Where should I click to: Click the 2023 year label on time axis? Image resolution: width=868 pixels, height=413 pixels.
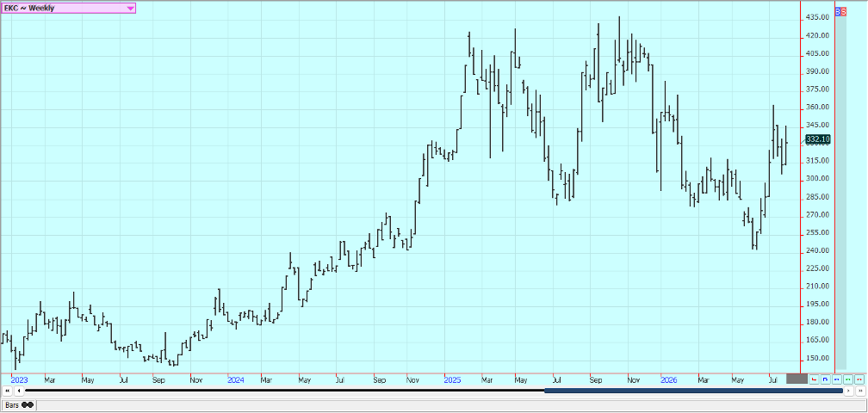coord(19,380)
